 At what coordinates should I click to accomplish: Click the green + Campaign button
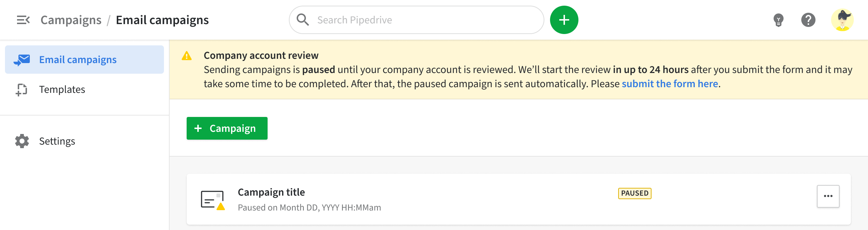coord(227,128)
